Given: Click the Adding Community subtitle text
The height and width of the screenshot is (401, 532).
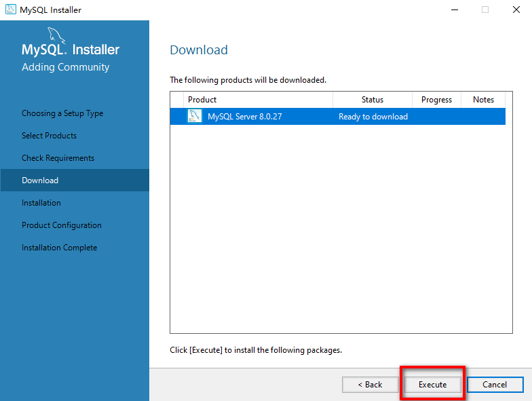Looking at the screenshot, I should click(65, 67).
